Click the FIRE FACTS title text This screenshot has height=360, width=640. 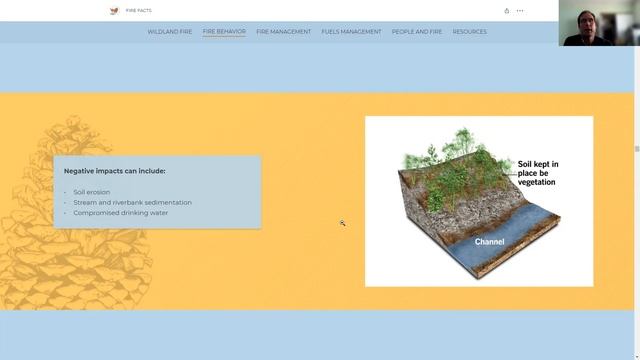138,11
